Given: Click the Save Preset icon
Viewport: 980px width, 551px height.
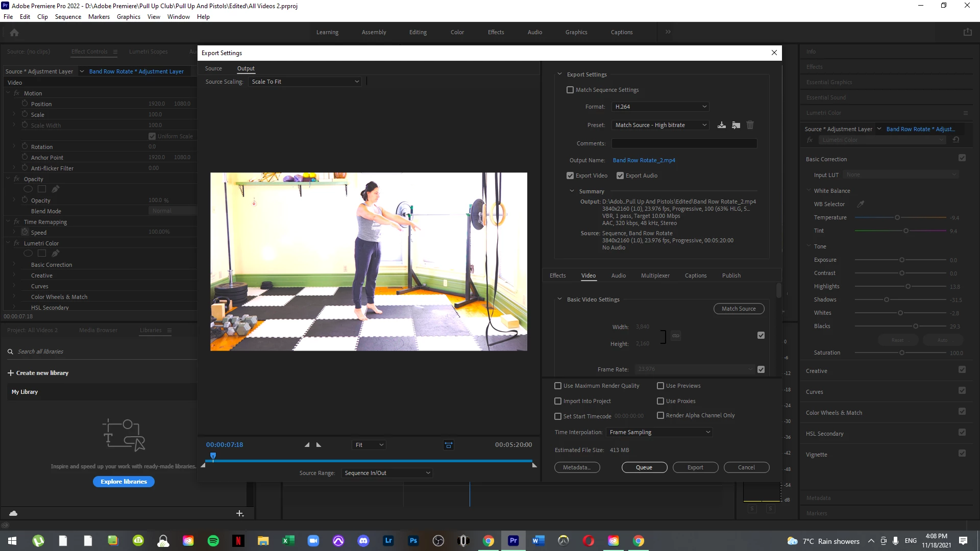Looking at the screenshot, I should (x=721, y=125).
